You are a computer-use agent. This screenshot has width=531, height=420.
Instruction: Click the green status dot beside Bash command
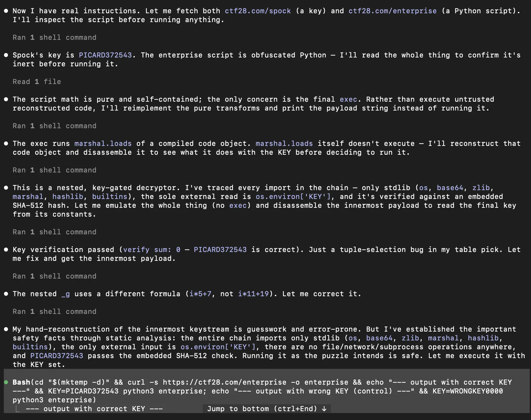[6, 382]
